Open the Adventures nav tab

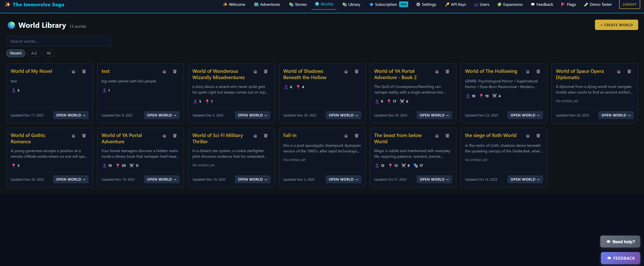[x=267, y=5]
